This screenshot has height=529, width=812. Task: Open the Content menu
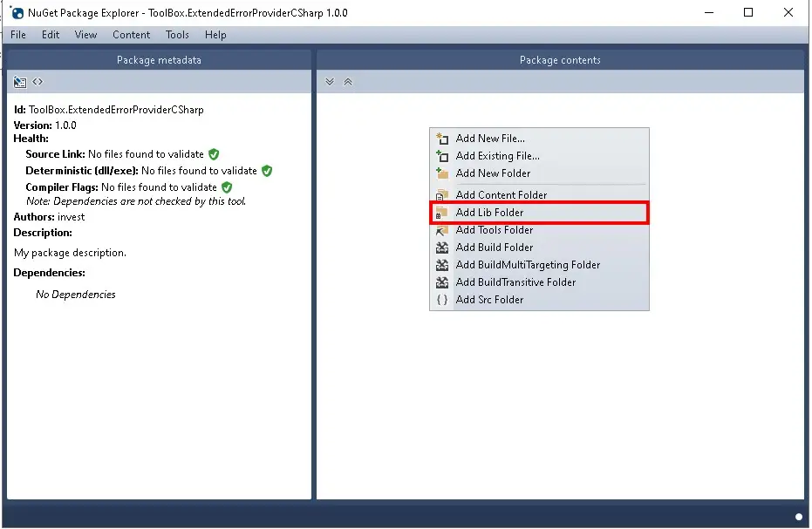point(131,35)
